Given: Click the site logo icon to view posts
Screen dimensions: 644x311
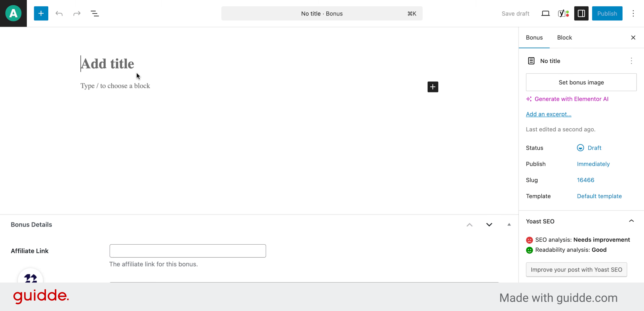Looking at the screenshot, I should tap(13, 13).
